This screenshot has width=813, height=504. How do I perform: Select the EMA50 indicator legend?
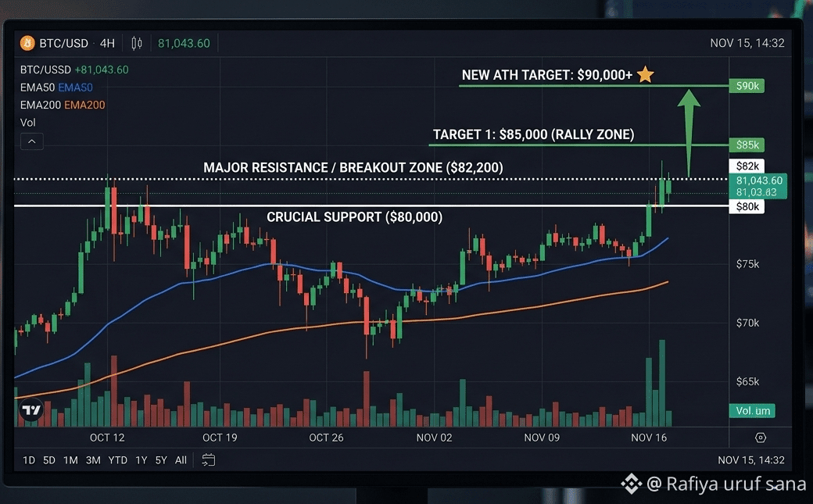click(56, 87)
